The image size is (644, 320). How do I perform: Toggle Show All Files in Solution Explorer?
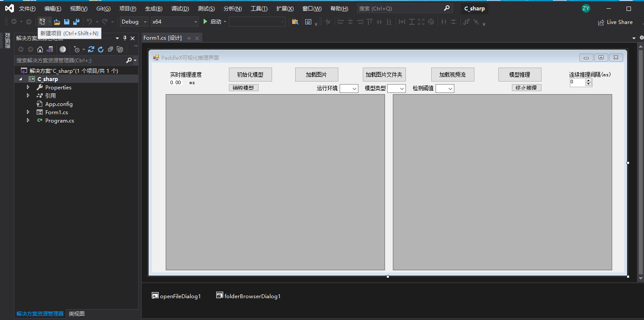point(120,49)
